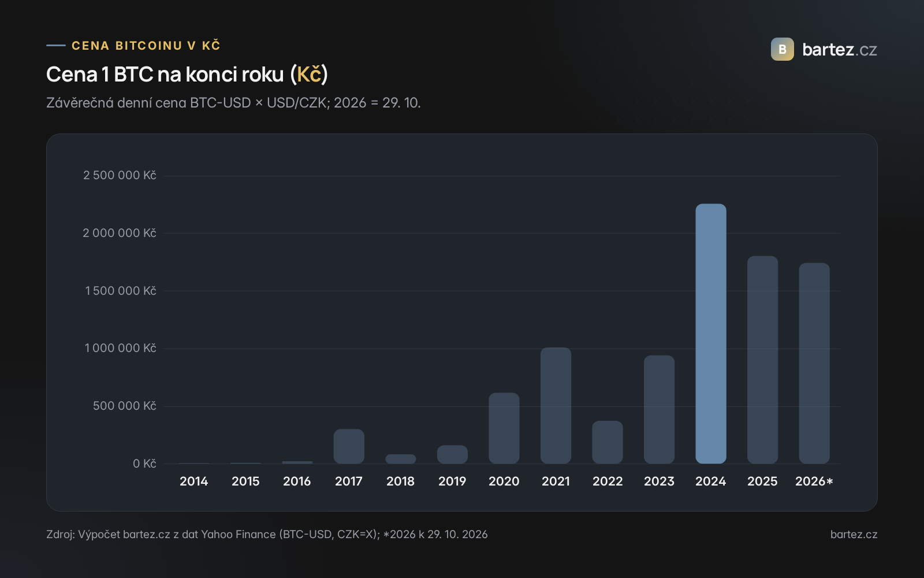Click the 2021 bar
The image size is (924, 578).
tap(556, 405)
